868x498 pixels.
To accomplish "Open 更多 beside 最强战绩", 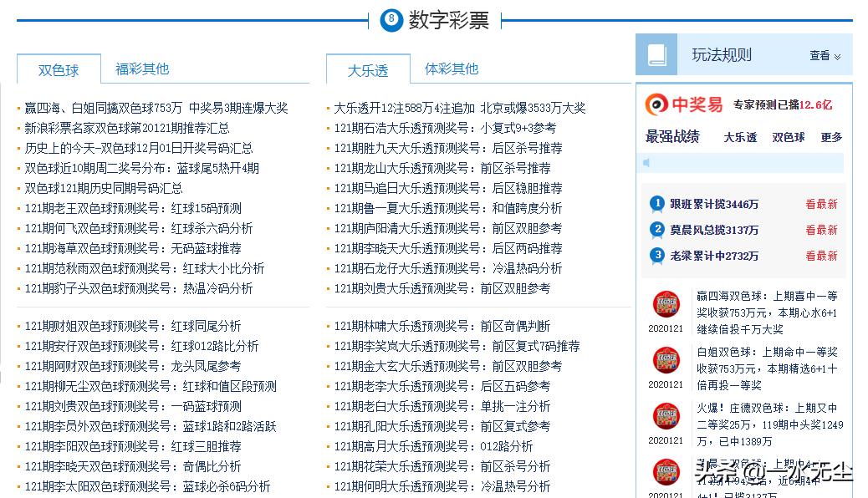I will [x=831, y=137].
